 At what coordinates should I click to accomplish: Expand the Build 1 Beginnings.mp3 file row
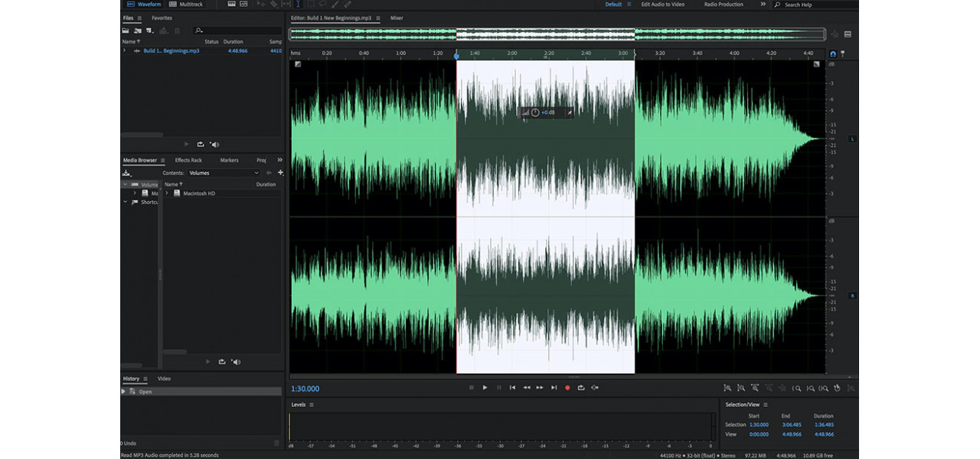(x=125, y=50)
